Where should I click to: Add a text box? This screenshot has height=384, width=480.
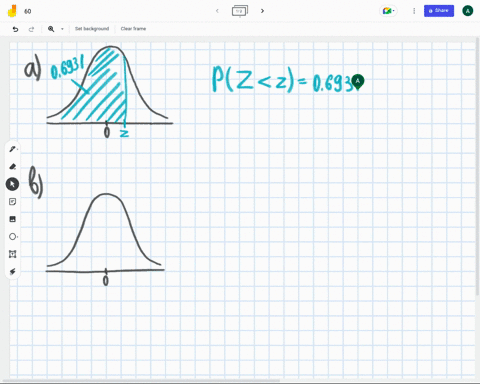[x=13, y=254]
